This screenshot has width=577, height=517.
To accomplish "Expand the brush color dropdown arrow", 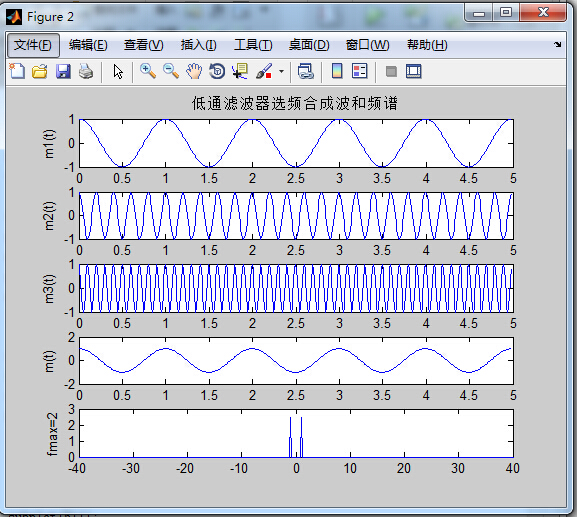I will (x=282, y=71).
